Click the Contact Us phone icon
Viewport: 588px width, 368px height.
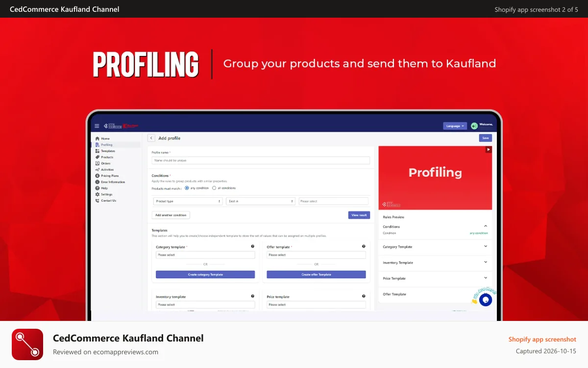(97, 201)
